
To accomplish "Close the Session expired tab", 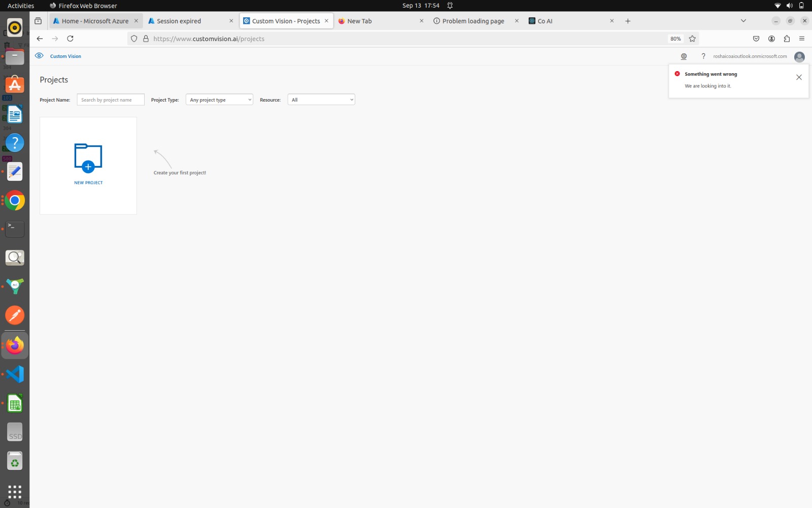I will tap(231, 21).
